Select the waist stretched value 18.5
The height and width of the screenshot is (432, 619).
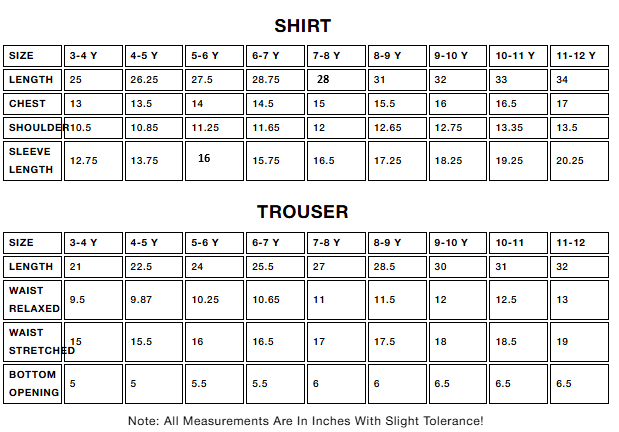point(506,341)
